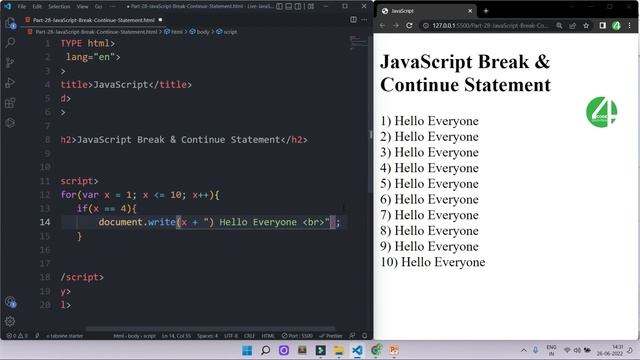
Task: Open the Source Control view in activity bar
Action: pos(10,62)
